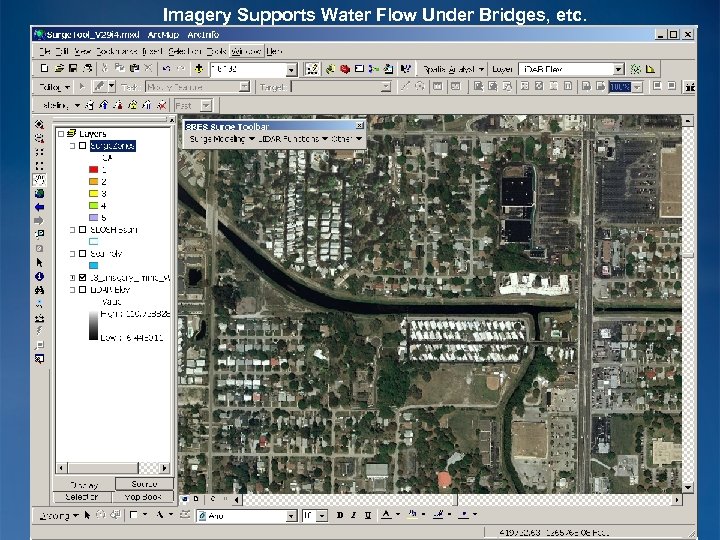Click the Undo arrow icon
Viewport: 720px width, 540px height.
pos(166,68)
